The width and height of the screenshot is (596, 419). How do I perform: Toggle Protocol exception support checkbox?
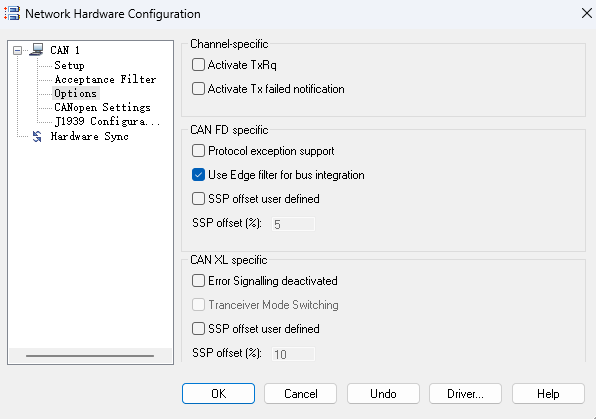(198, 151)
